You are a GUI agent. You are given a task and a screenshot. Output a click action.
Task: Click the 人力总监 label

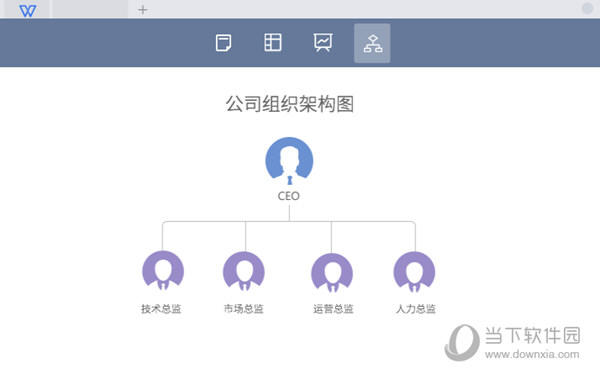tap(416, 309)
